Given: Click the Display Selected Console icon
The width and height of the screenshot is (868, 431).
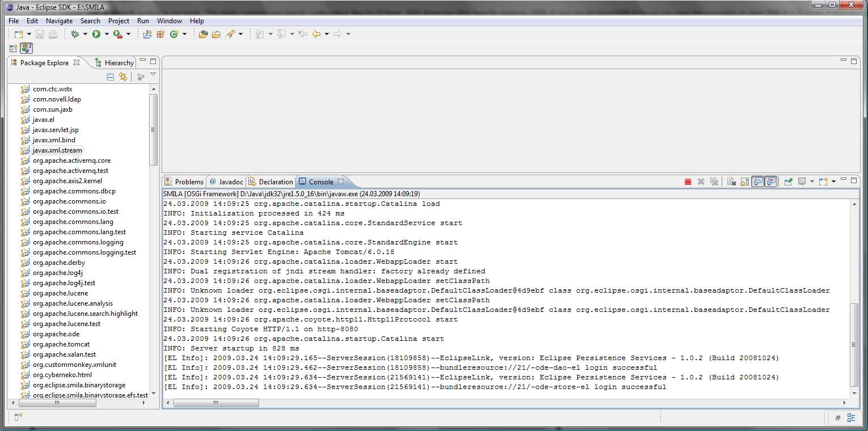Looking at the screenshot, I should (802, 182).
